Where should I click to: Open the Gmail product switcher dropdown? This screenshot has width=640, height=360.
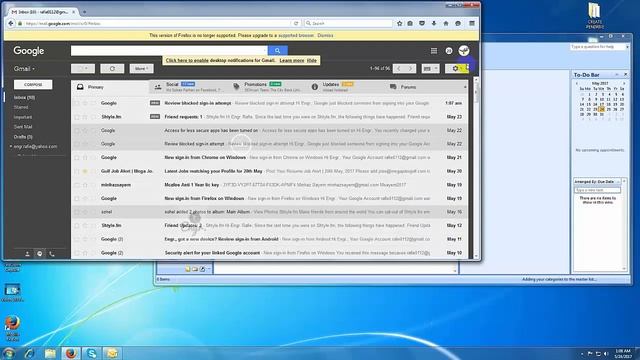point(24,69)
